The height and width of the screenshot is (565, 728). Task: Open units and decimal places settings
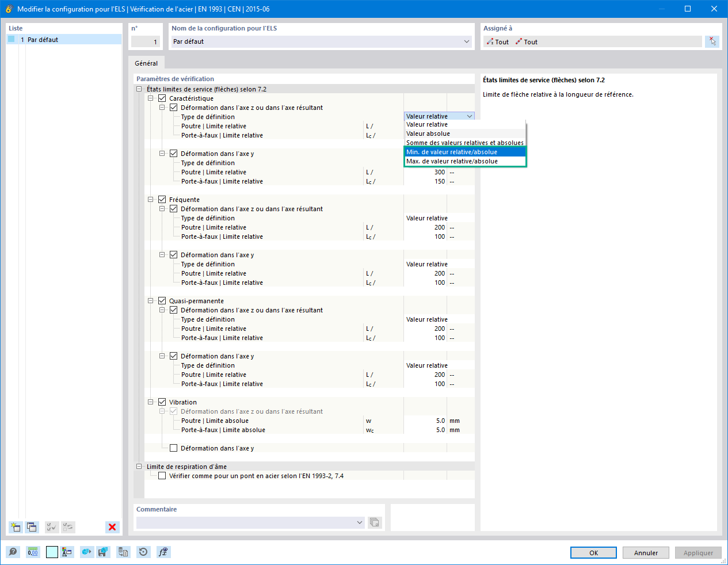33,552
